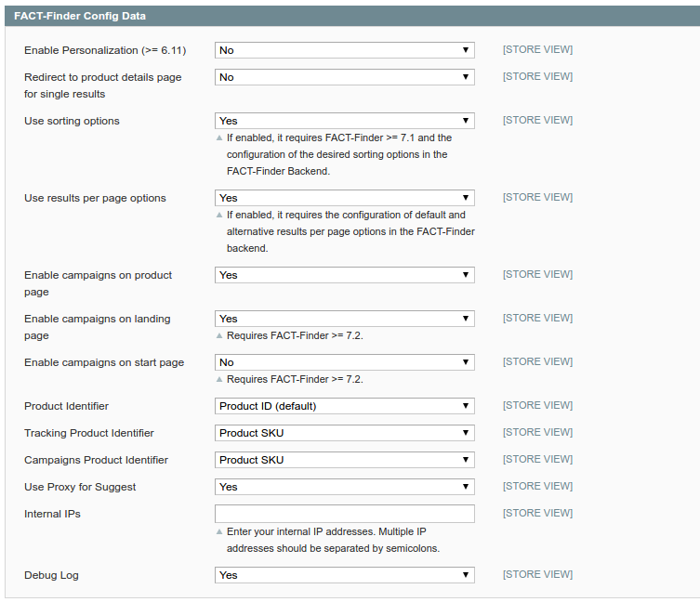
Task: Click the results per page configuration hint text
Action: coord(350,231)
